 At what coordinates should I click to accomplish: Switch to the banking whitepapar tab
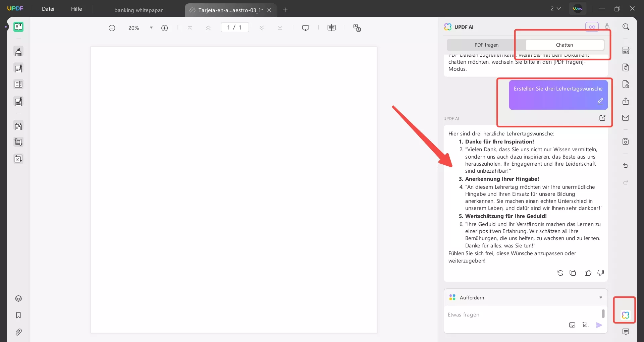pos(139,10)
